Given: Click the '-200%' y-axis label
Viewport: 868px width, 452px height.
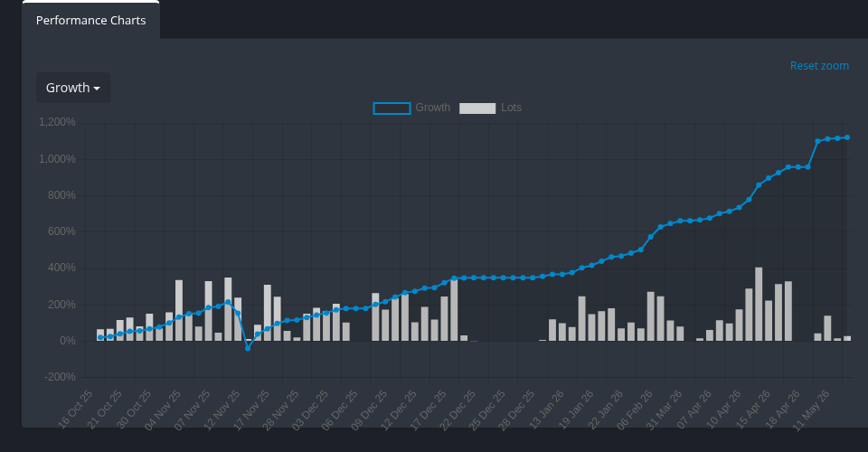Looking at the screenshot, I should [x=60, y=377].
